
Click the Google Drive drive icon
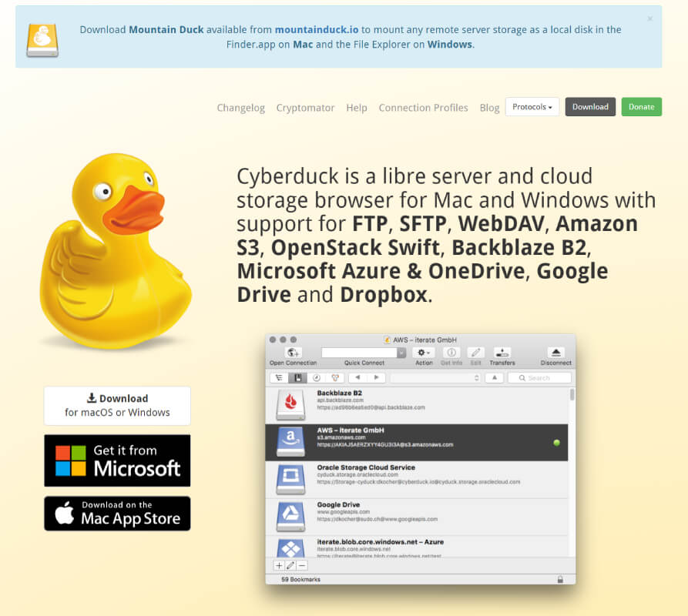pyautogui.click(x=290, y=517)
